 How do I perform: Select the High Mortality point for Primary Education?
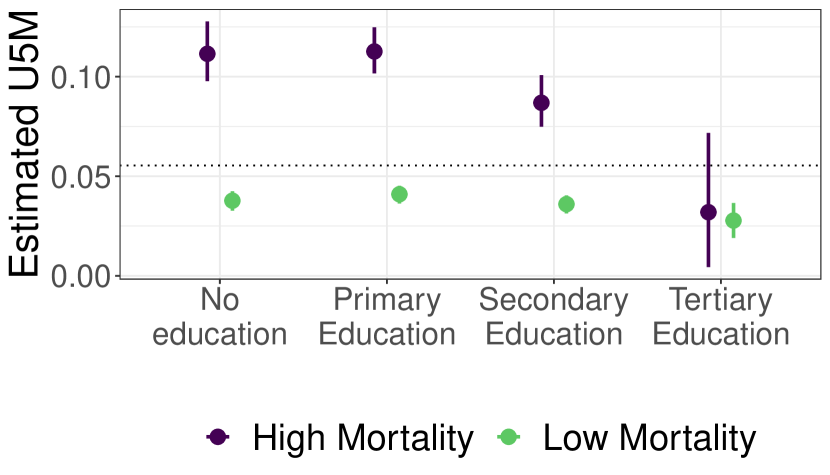[x=374, y=51]
